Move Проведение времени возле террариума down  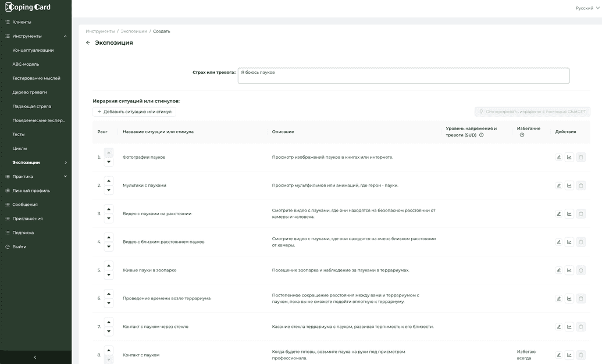pyautogui.click(x=109, y=303)
